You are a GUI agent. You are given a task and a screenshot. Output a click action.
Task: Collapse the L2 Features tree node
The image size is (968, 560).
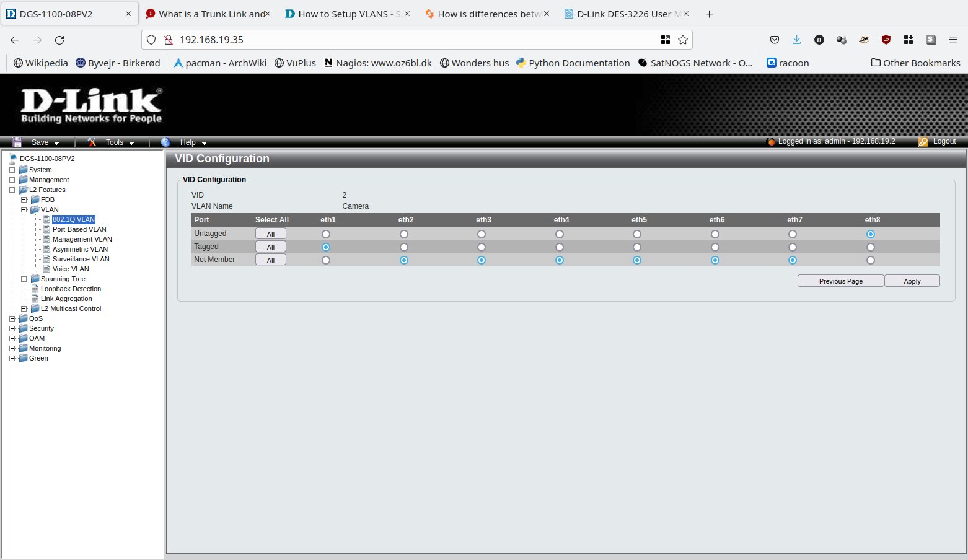coord(12,190)
